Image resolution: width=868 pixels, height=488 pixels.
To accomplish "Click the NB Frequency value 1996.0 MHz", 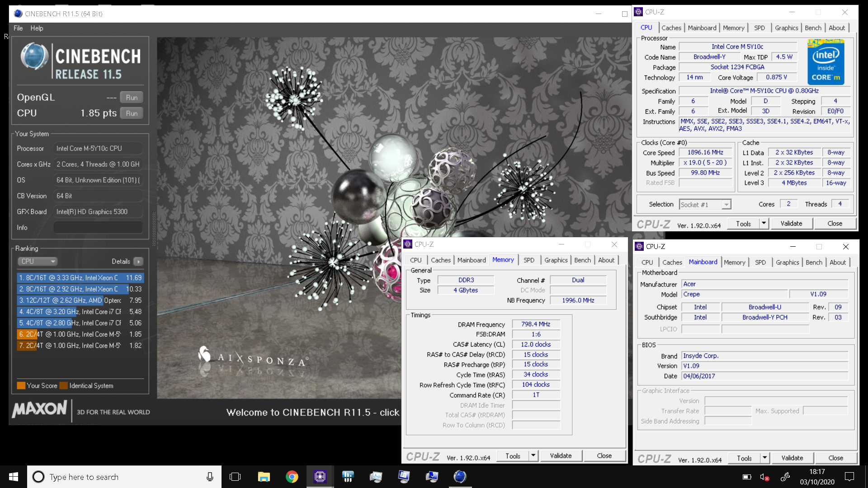I will pyautogui.click(x=578, y=300).
